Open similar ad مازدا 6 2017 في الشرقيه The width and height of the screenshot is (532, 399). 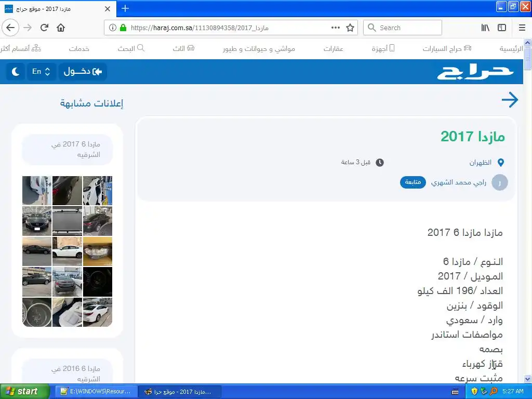(67, 149)
